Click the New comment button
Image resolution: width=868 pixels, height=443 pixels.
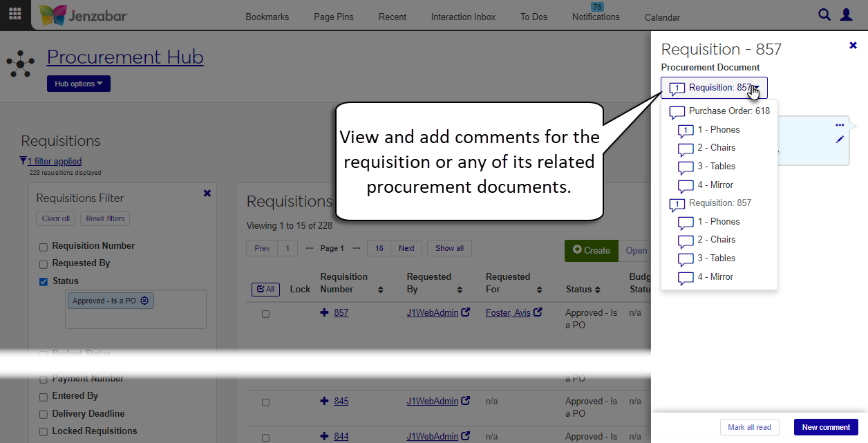826,427
